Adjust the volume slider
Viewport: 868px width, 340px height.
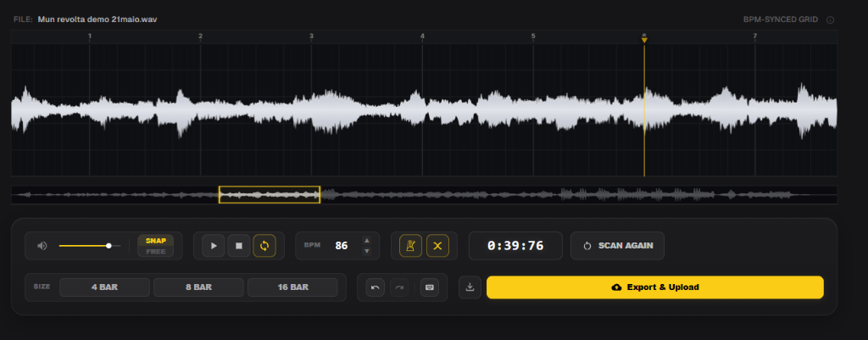(90, 246)
